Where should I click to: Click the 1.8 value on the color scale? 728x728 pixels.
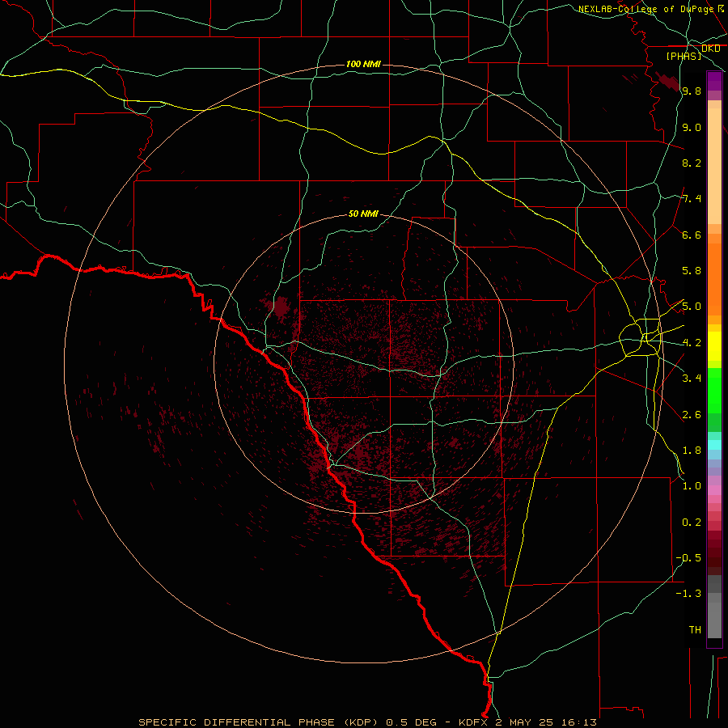(692, 451)
